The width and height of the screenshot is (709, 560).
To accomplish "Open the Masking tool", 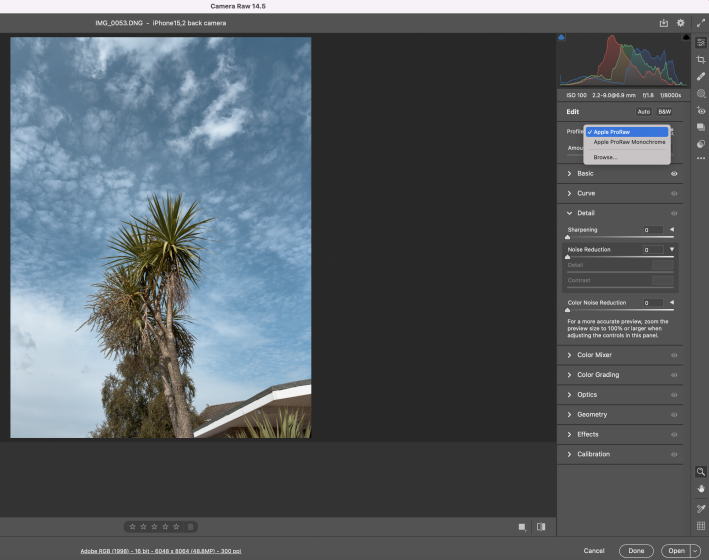I will tap(701, 93).
